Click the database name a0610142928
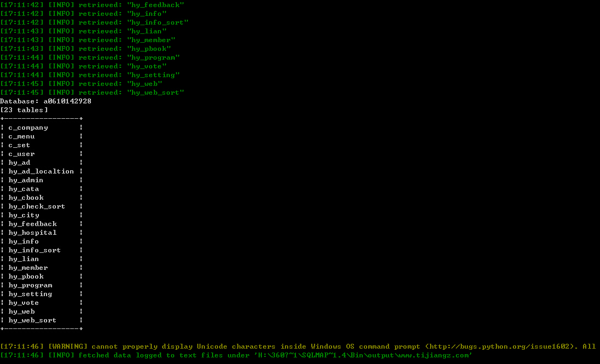The image size is (600, 364). click(67, 101)
